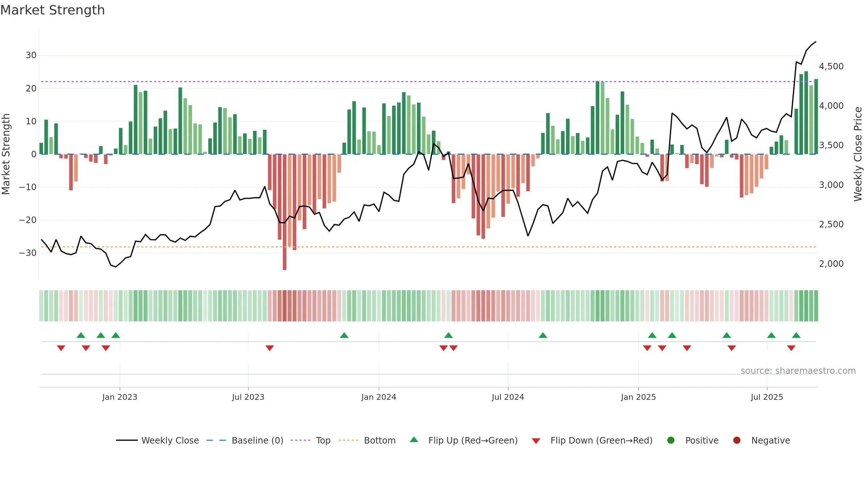Image resolution: width=868 pixels, height=488 pixels.
Task: Click the deepest red bar below −30
Action: [285, 212]
